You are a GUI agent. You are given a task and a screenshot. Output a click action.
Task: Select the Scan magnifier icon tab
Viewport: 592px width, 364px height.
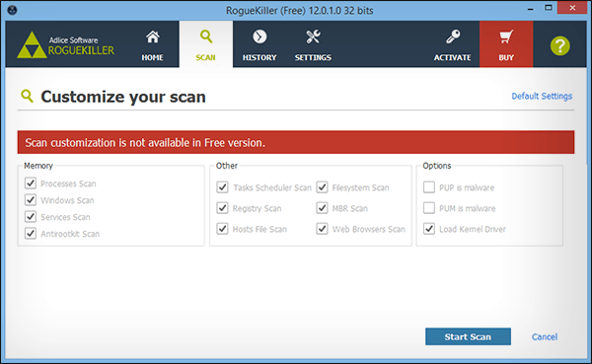point(206,37)
